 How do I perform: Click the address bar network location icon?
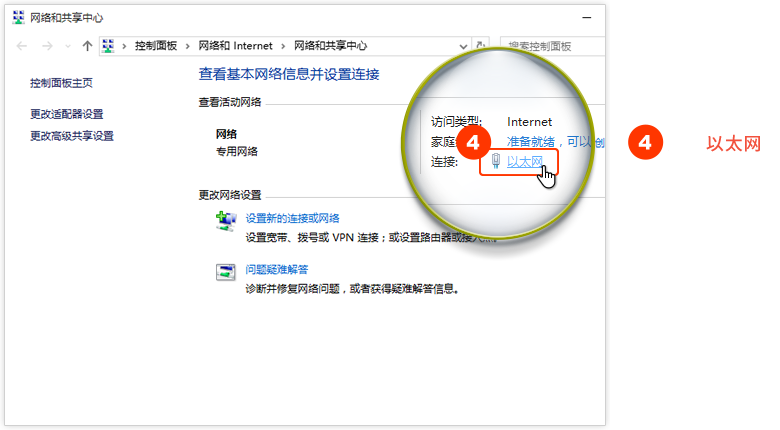(109, 46)
